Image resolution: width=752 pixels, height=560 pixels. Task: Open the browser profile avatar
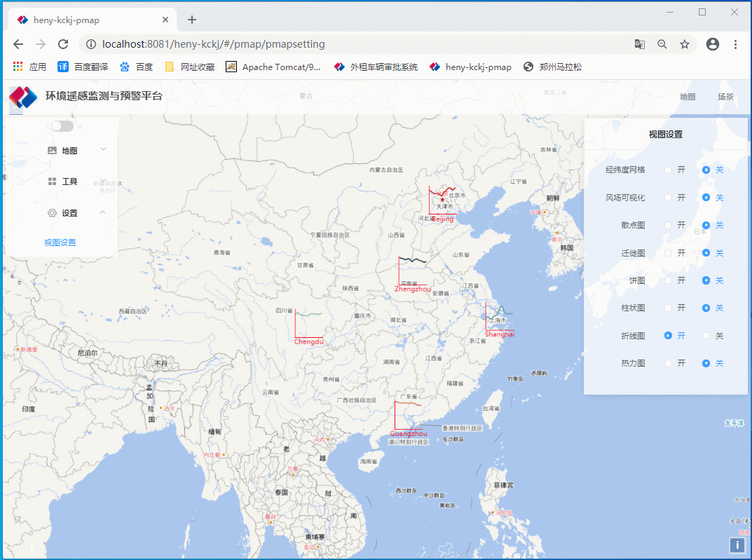(713, 44)
